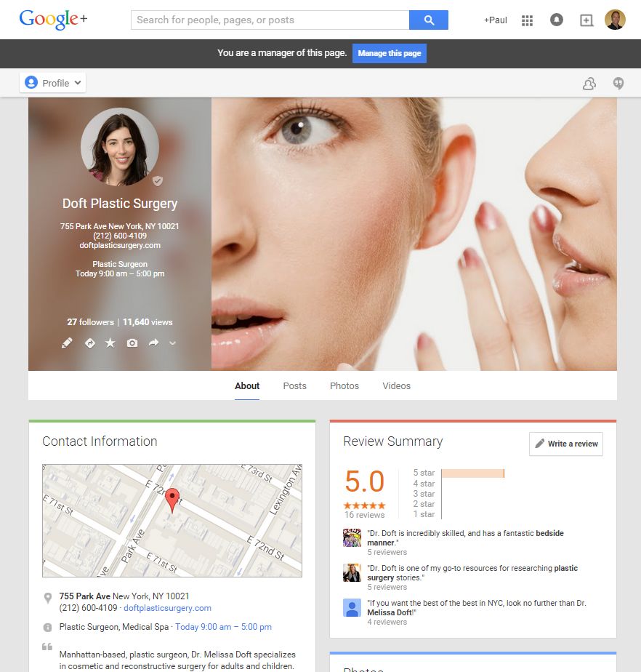Click the 16 reviews count
Image resolution: width=641 pixels, height=672 pixels.
coord(364,515)
